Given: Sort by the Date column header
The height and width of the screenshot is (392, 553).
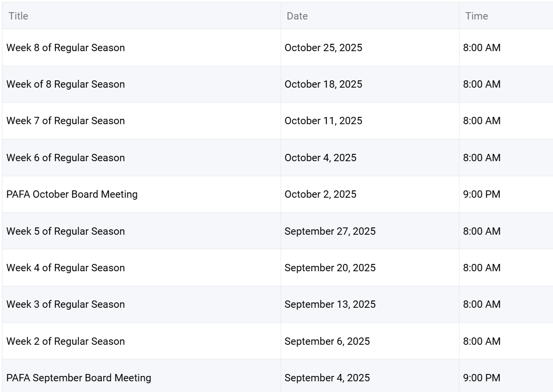Looking at the screenshot, I should coord(297,16).
